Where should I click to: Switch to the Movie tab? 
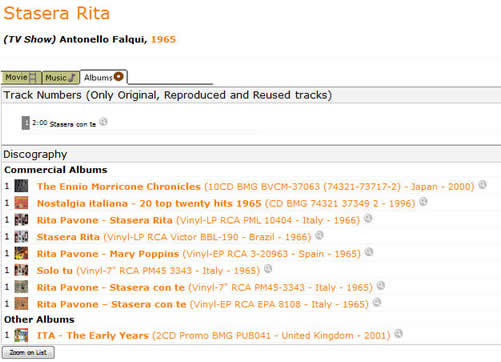click(21, 78)
